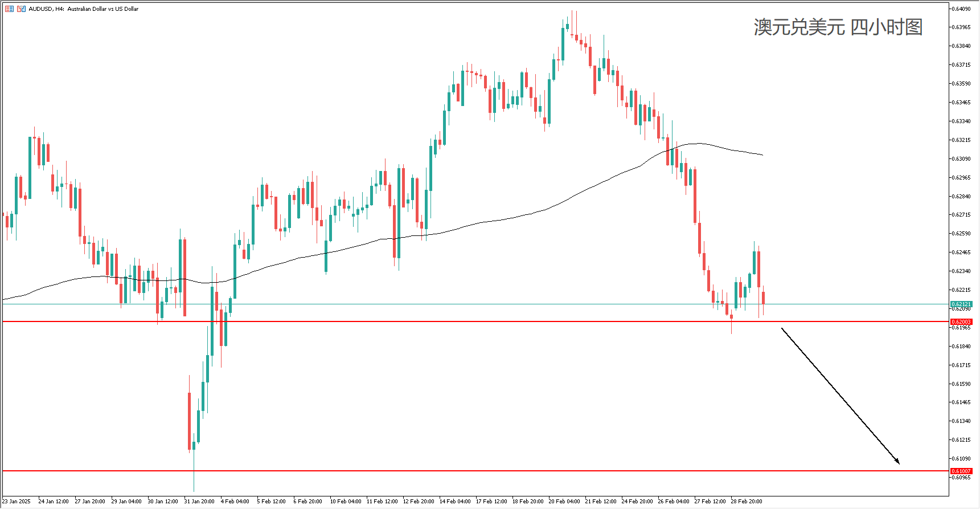
Task: Select the green 0.62121 current price tag
Action: click(961, 304)
